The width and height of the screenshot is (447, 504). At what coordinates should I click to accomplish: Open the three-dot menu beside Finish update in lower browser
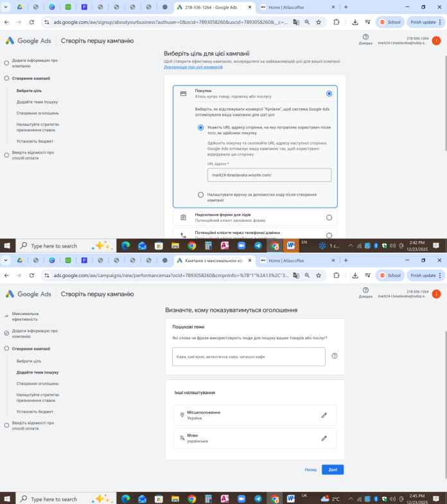[439, 275]
